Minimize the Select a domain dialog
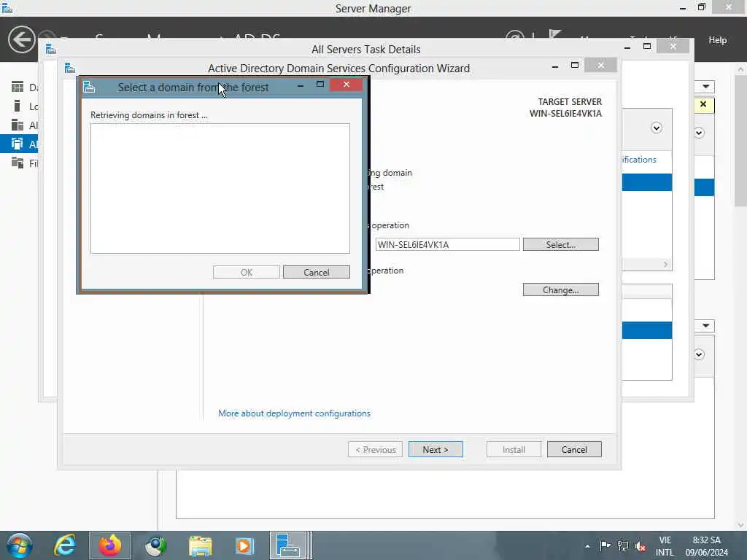This screenshot has width=747, height=560. click(300, 85)
